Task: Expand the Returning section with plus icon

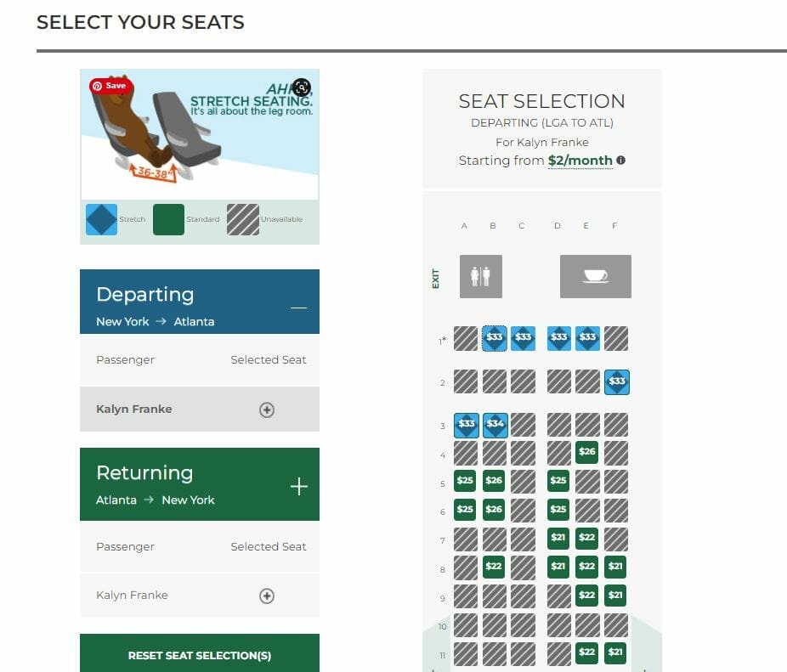Action: (298, 486)
